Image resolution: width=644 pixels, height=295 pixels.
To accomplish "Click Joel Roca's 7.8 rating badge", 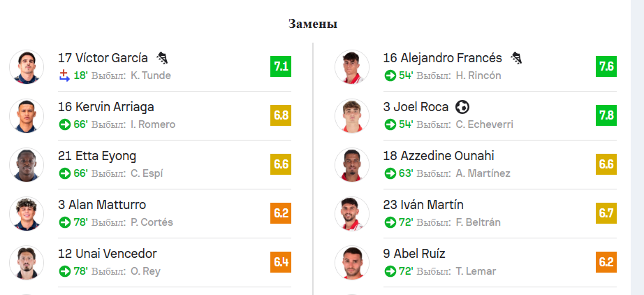I will [606, 115].
